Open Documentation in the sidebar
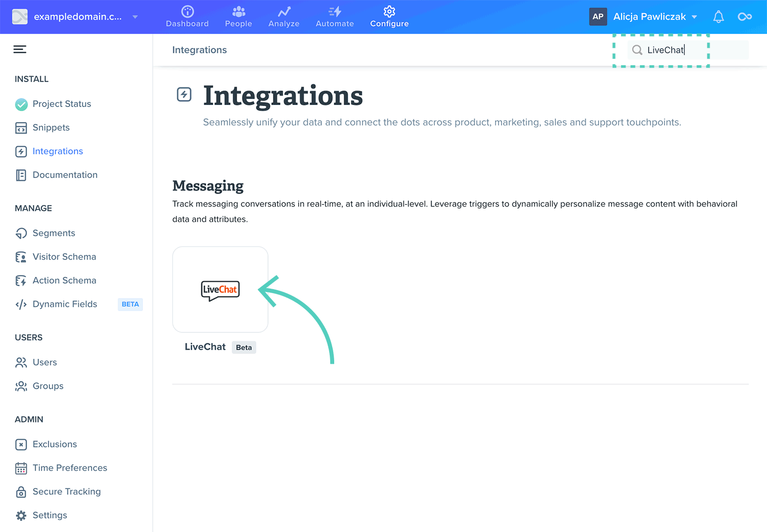 [x=65, y=175]
